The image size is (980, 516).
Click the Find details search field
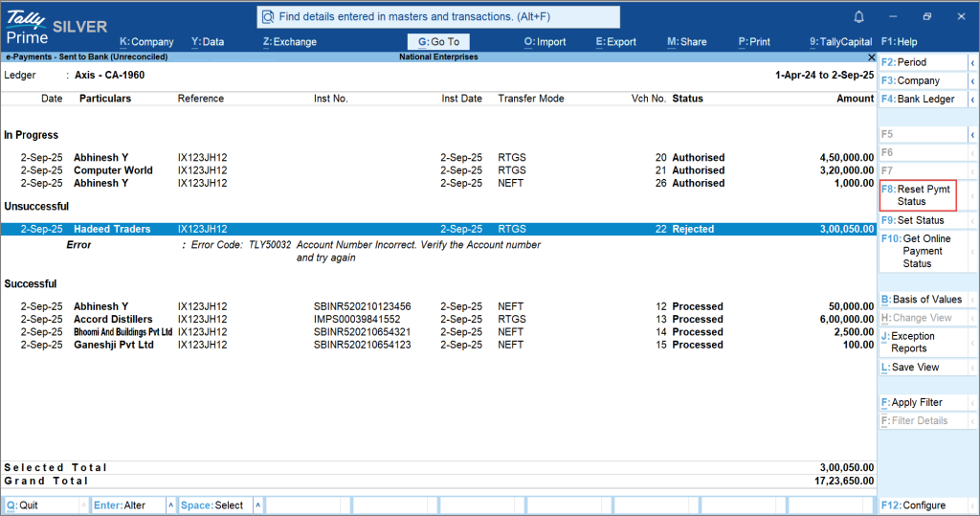(438, 17)
